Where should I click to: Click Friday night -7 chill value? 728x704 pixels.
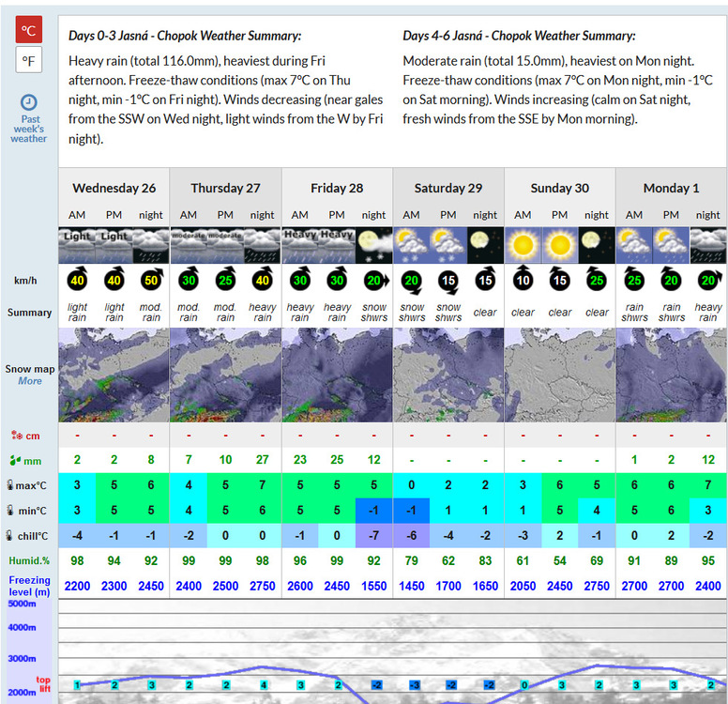click(x=373, y=535)
